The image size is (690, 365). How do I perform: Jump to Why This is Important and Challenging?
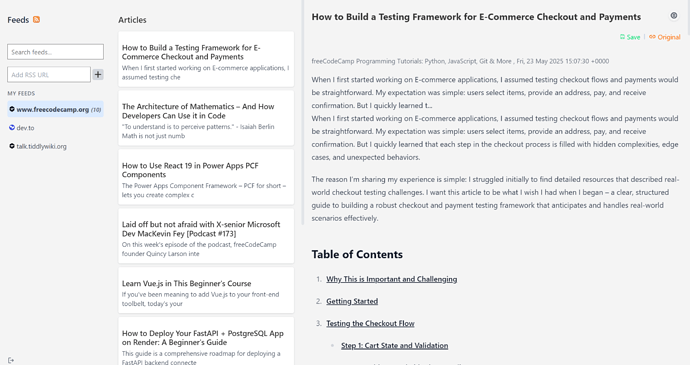pos(392,279)
